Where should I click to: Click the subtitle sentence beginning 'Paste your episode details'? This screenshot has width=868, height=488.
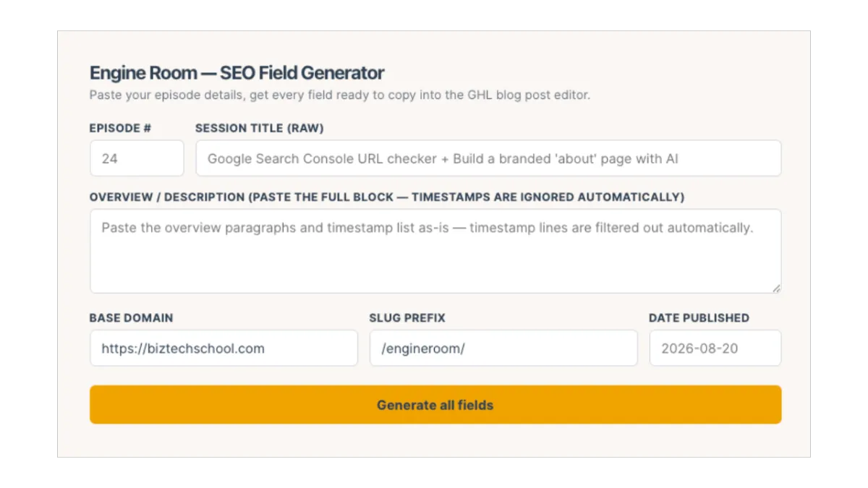(339, 95)
